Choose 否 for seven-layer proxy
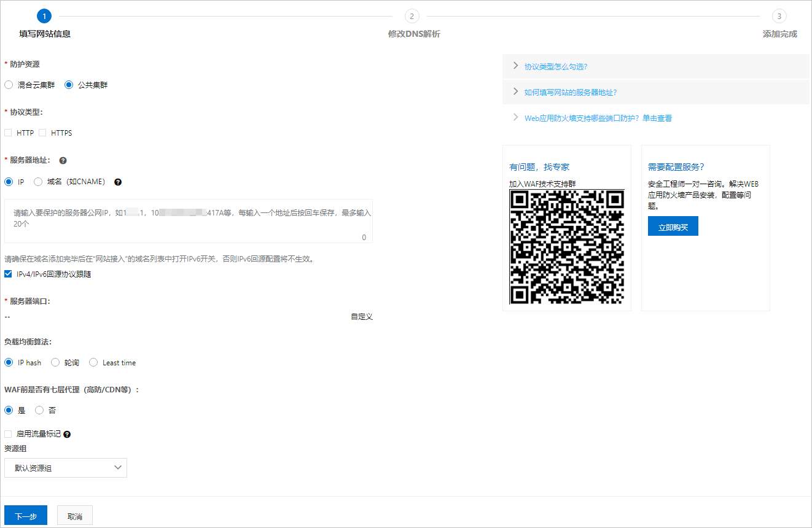The height and width of the screenshot is (528, 812). (x=39, y=410)
